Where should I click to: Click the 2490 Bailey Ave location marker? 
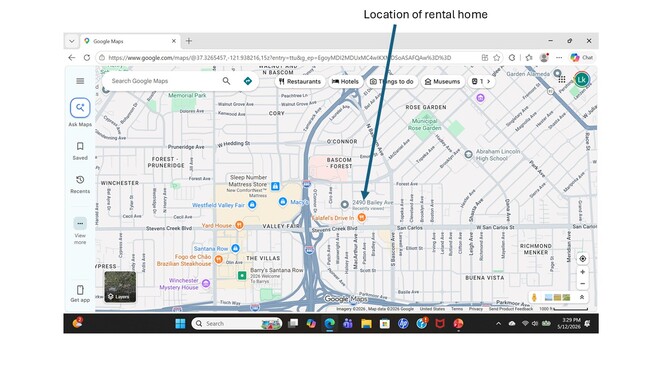(344, 204)
